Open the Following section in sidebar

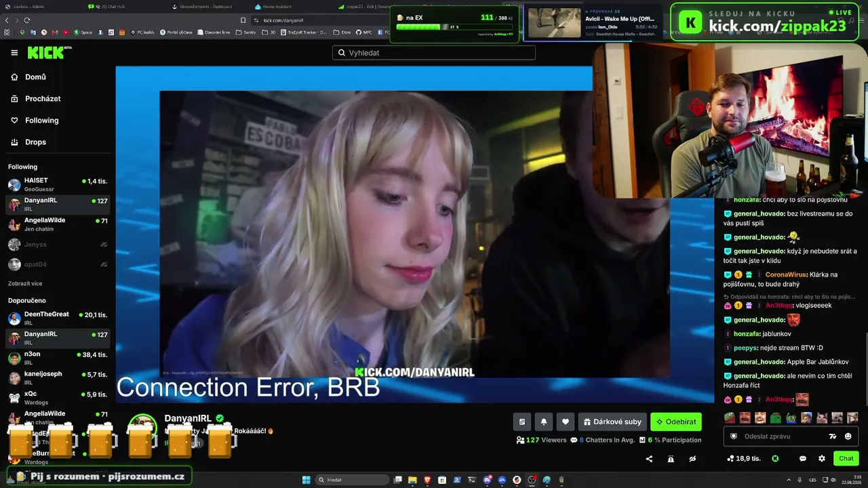(x=35, y=121)
